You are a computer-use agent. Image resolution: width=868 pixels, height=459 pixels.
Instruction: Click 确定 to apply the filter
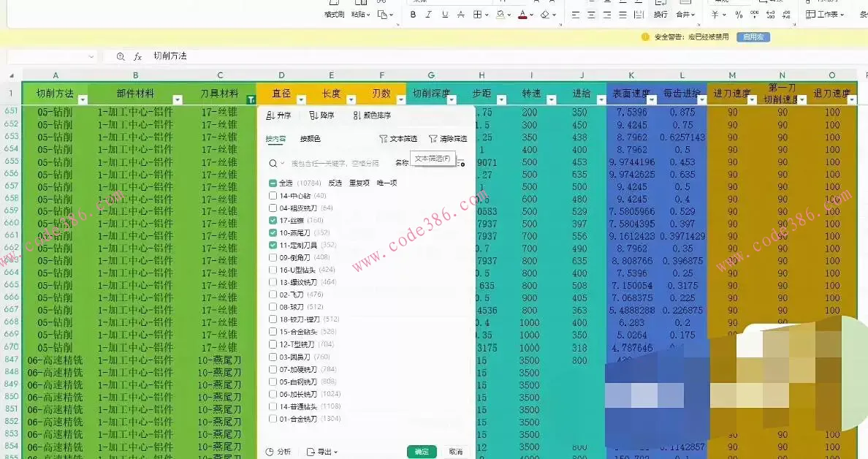coord(422,452)
